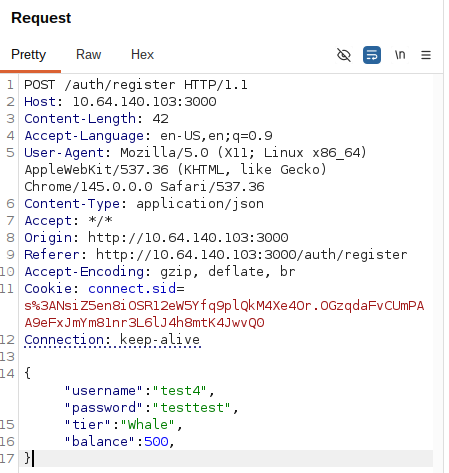Click the "test4" username value
This screenshot has height=473, width=449.
(180, 391)
